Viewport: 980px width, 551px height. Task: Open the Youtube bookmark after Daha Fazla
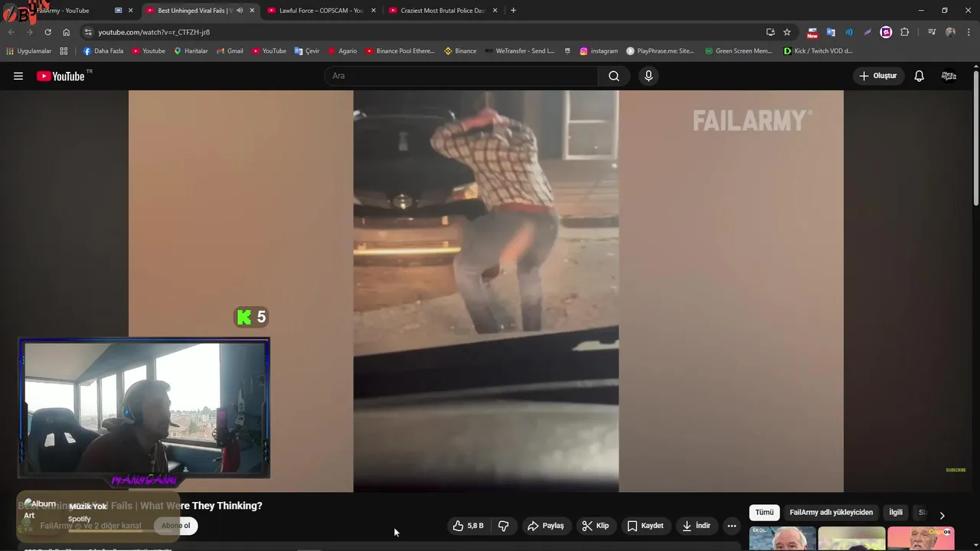click(x=149, y=51)
